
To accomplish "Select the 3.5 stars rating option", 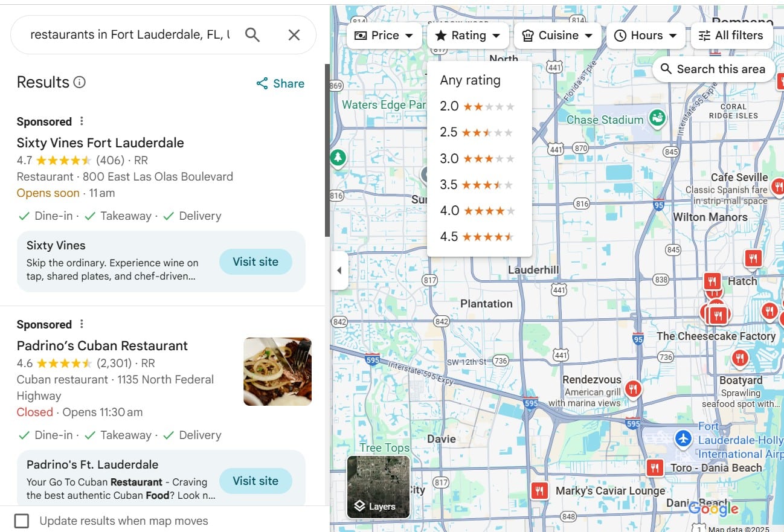I will tap(480, 185).
